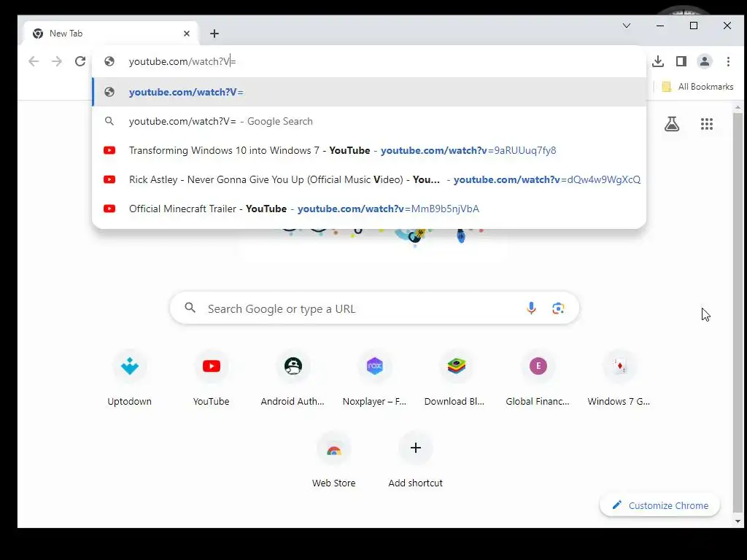Toggle the side panel icon
The width and height of the screenshot is (747, 560).
click(x=681, y=61)
